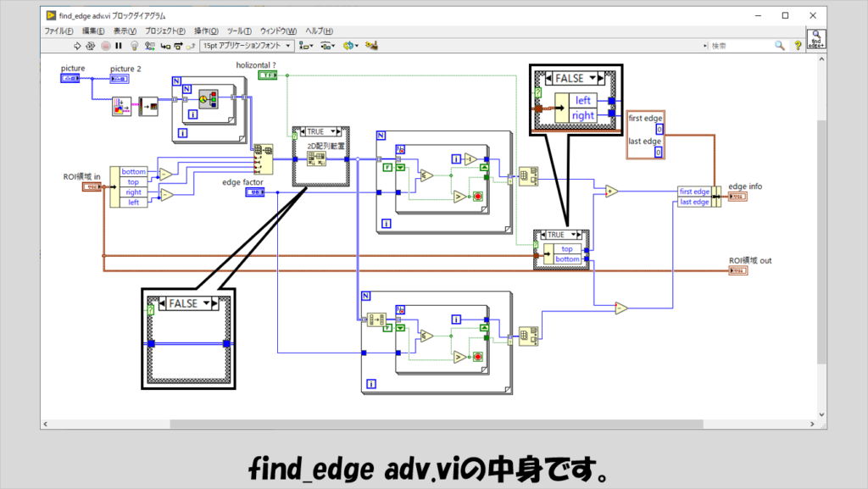Screen dimensions: 868x489
Task: Click the Abort Execution stop button
Action: [x=105, y=46]
